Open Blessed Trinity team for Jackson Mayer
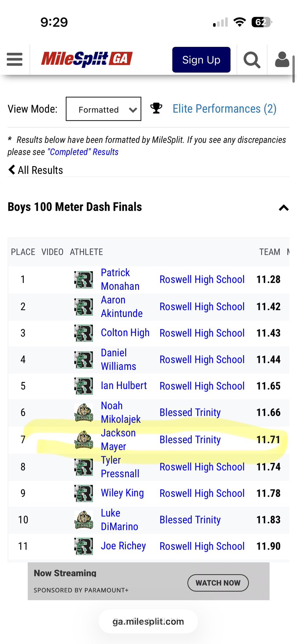The image size is (297, 644). (x=190, y=440)
